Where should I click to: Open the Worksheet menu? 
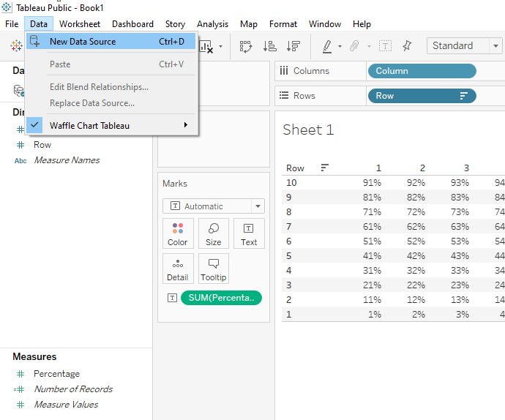pyautogui.click(x=80, y=24)
